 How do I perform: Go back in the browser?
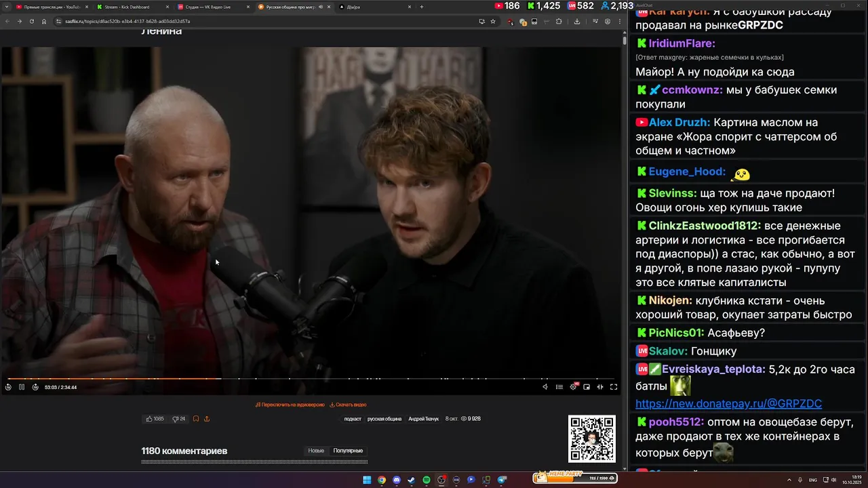pyautogui.click(x=7, y=21)
